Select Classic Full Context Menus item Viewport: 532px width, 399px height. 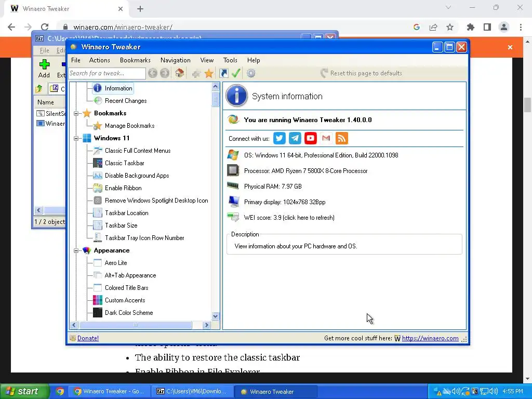coord(137,151)
